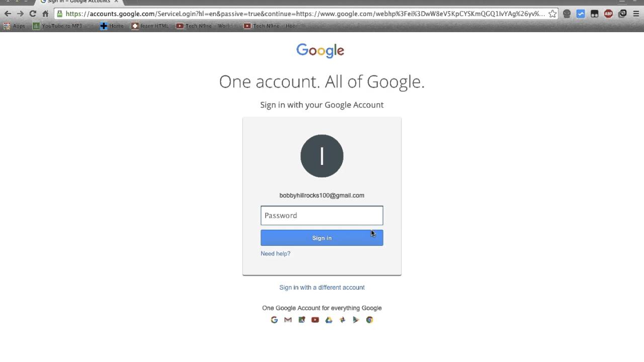The width and height of the screenshot is (644, 362).
Task: Reload the page with the refresh icon
Action: (33, 14)
